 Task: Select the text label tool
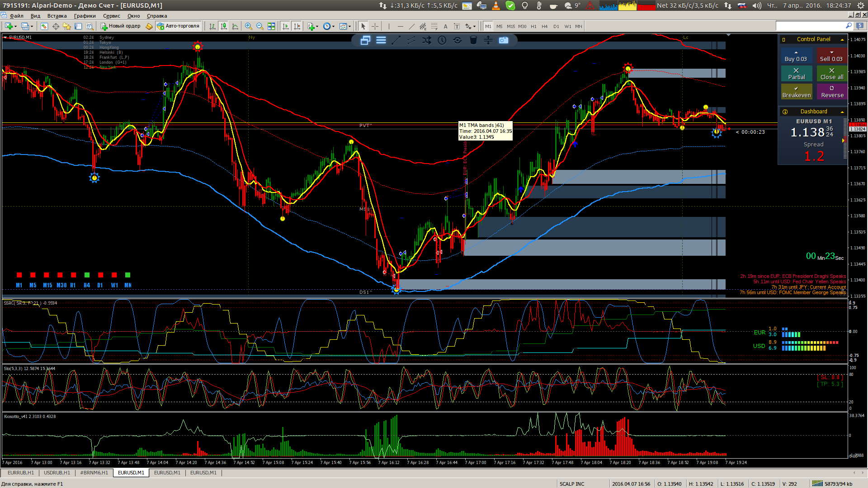click(457, 26)
